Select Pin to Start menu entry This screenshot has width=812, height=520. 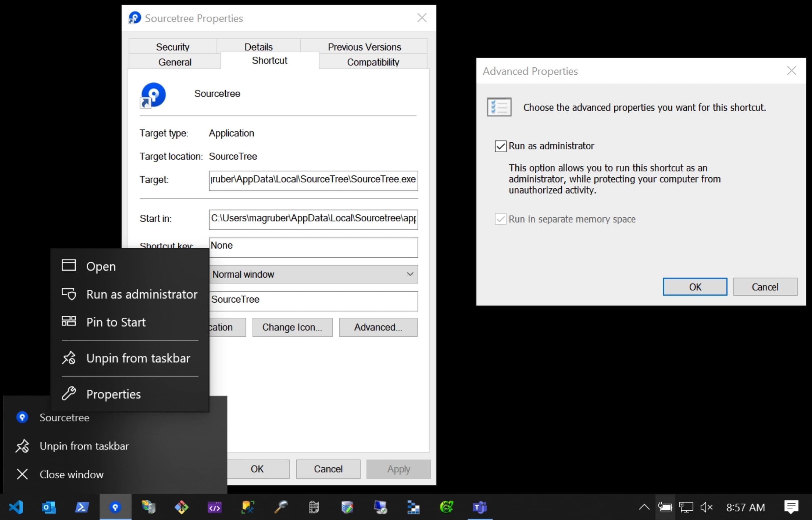tap(130, 322)
